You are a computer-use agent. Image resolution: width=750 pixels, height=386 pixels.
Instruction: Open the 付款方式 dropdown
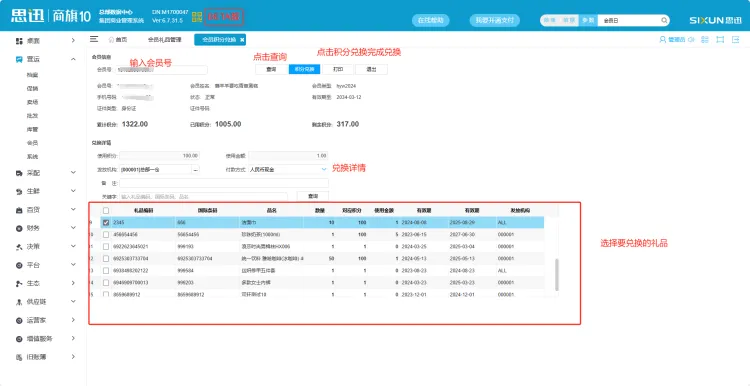click(323, 169)
